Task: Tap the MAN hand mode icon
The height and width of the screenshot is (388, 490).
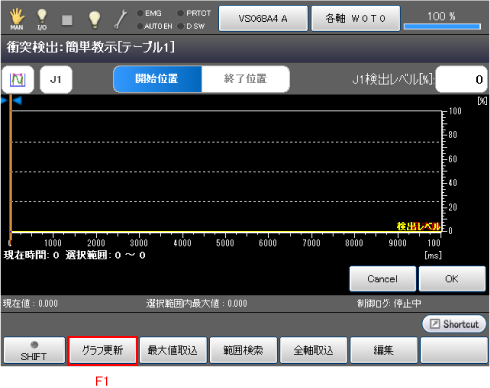Action: [x=17, y=19]
